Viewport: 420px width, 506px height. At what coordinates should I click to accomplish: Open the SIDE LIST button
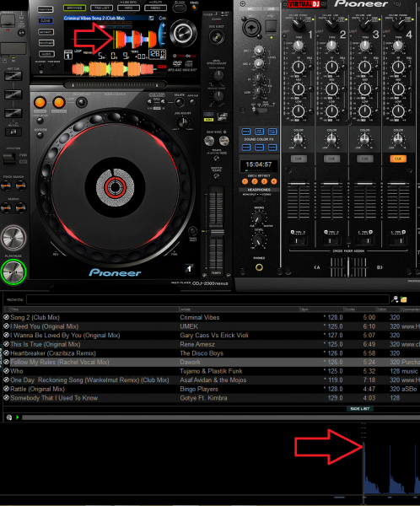point(360,408)
